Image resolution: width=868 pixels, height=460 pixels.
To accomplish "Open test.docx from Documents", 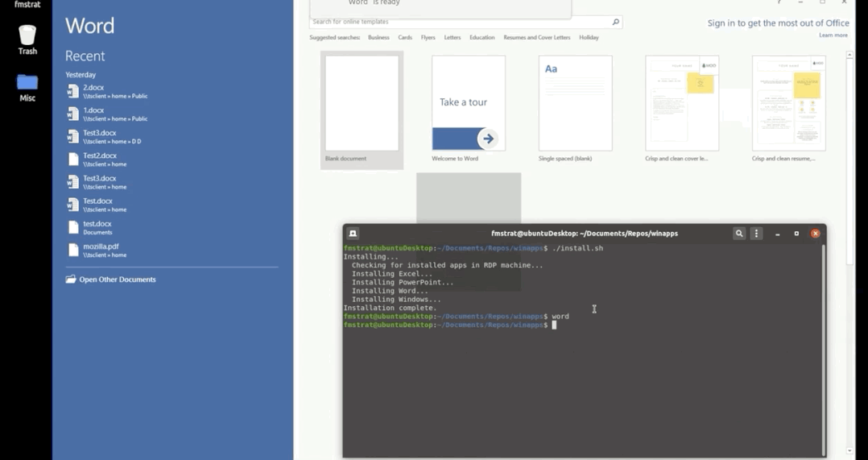I will click(172, 227).
